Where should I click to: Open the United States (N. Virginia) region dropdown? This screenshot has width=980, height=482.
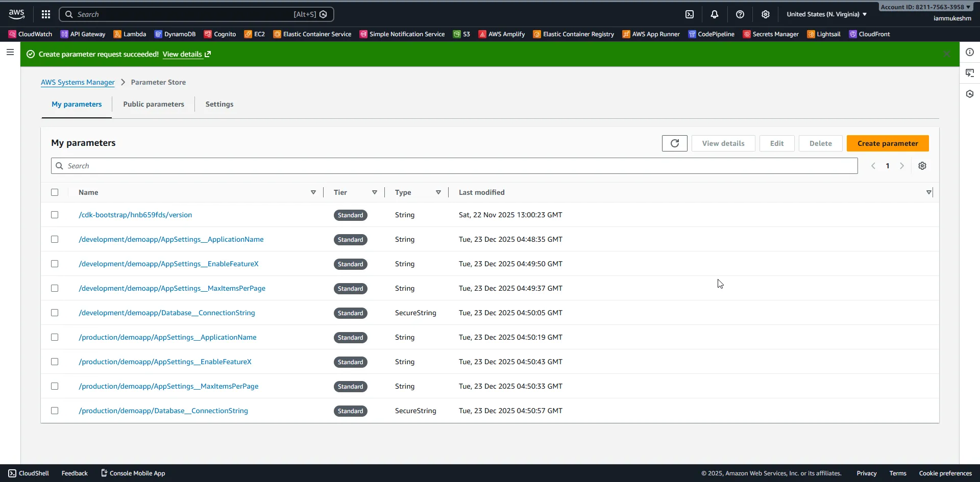[x=825, y=14]
